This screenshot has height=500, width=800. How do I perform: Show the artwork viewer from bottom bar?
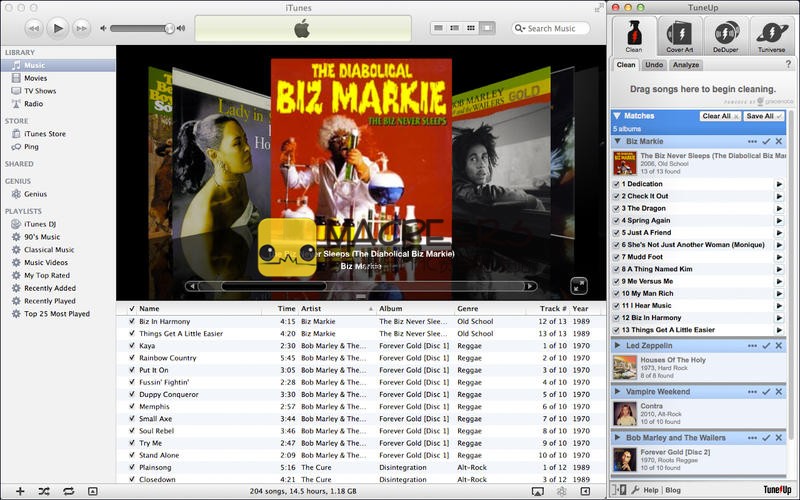[x=92, y=491]
